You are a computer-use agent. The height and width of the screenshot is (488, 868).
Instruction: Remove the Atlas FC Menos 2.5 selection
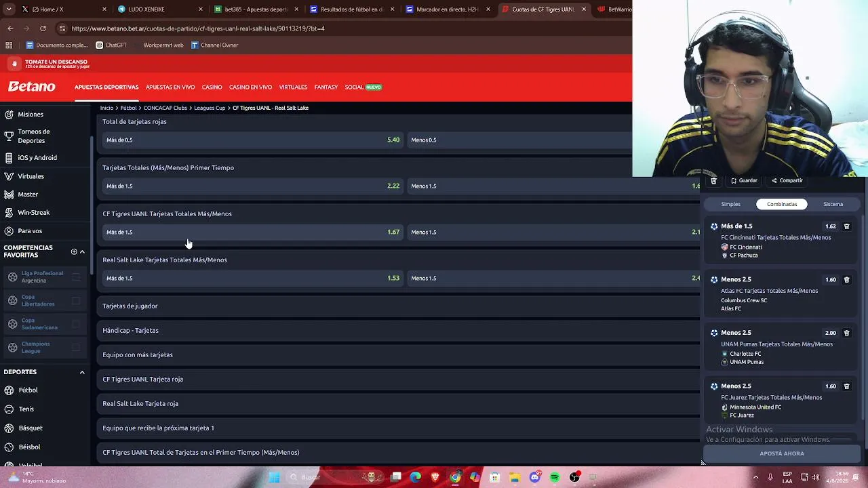tap(846, 279)
